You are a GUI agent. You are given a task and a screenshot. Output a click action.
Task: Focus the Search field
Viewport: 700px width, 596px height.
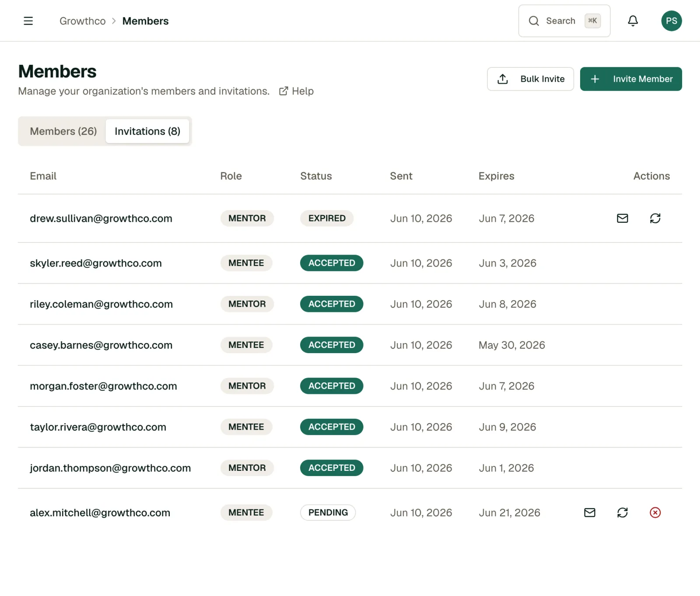click(564, 21)
